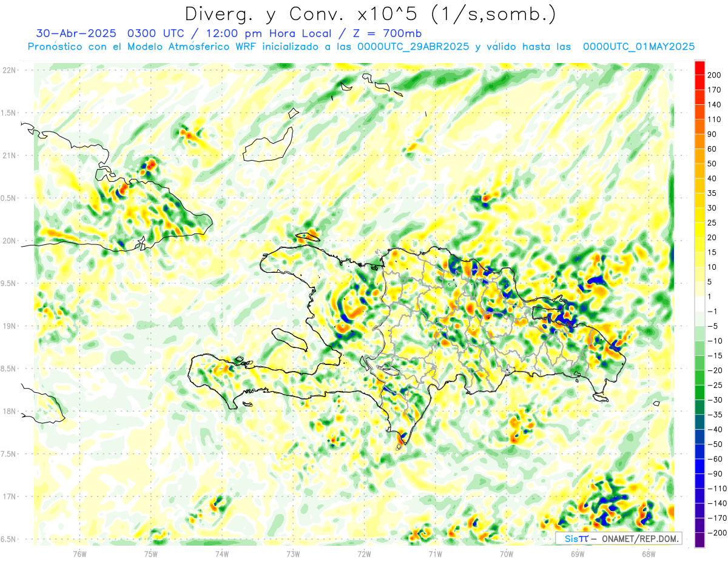Image resolution: width=728 pixels, height=562 pixels.
Task: Click the colorbar value '-1'
Action: [712, 312]
